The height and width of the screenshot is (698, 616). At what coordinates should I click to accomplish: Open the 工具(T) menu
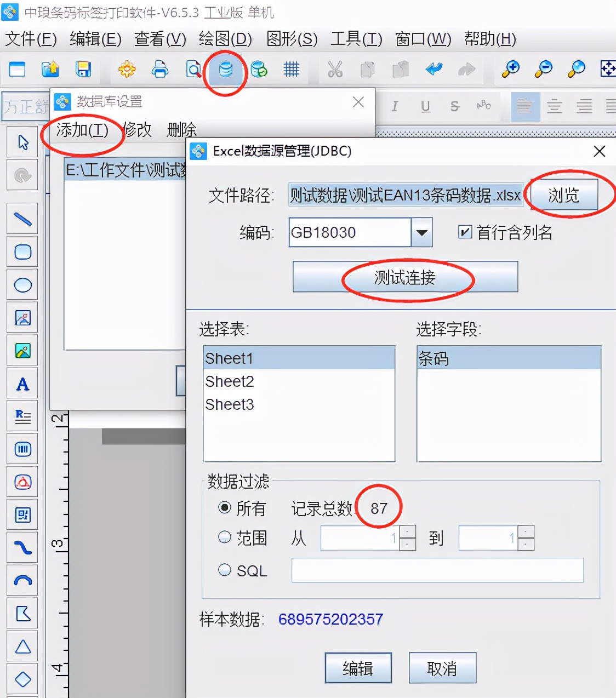coord(356,39)
